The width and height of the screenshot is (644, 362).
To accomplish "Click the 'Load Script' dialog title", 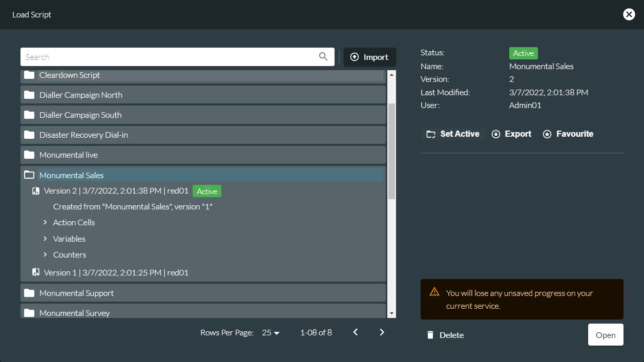I will [32, 14].
